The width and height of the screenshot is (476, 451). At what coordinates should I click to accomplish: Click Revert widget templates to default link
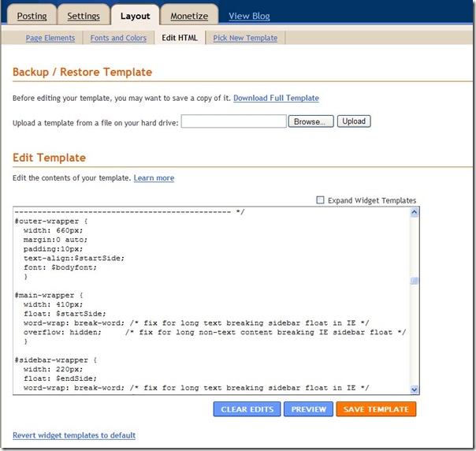pos(74,435)
